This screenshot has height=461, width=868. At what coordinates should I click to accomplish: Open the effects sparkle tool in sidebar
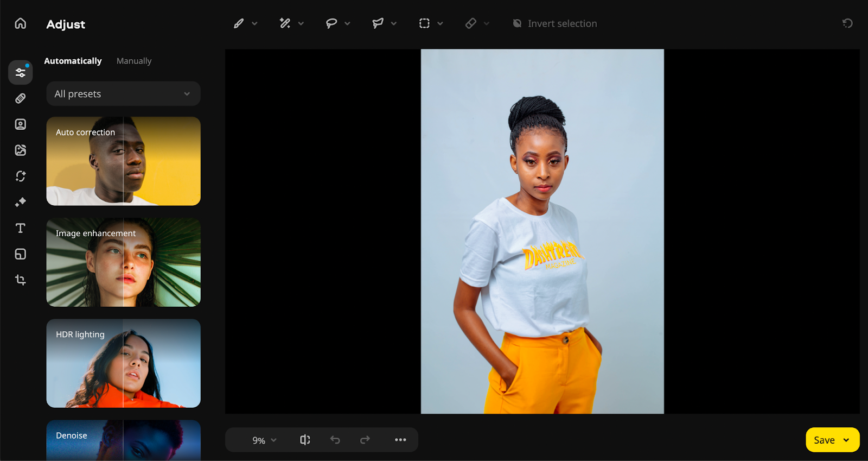(x=21, y=202)
